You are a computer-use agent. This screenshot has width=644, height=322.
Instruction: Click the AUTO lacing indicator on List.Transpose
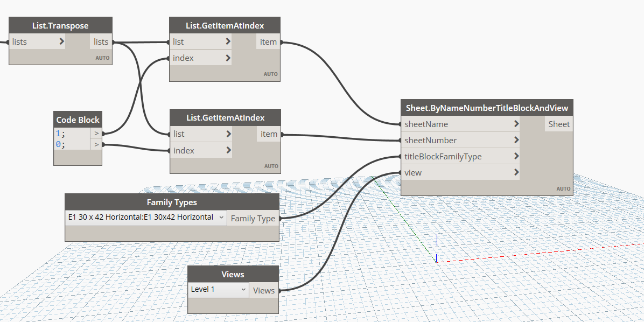pos(102,58)
